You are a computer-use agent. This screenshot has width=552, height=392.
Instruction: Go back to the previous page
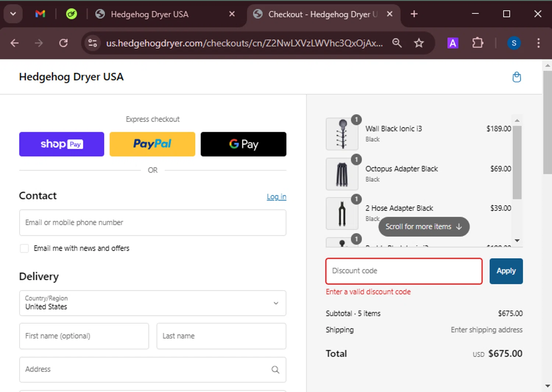14,43
